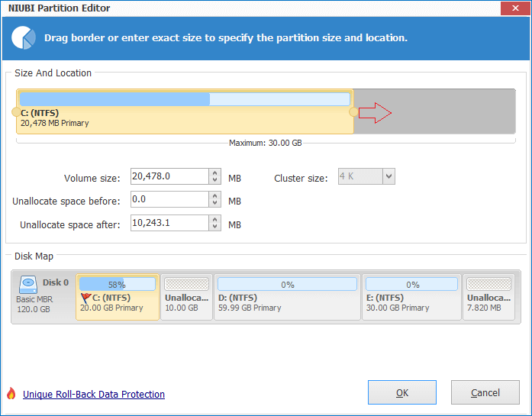Click the Cancel button
Viewport: 532px width, 416px height.
(x=485, y=392)
